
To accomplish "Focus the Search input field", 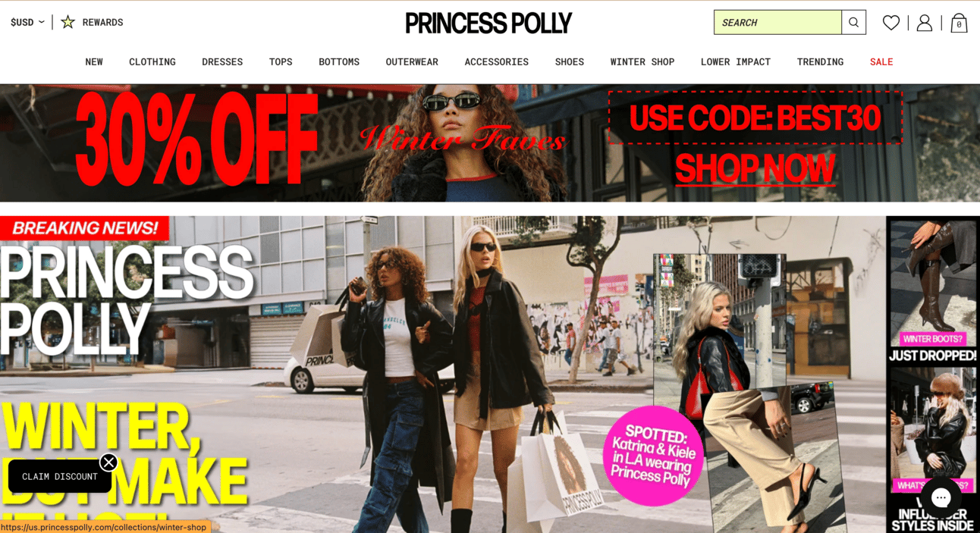I will pyautogui.click(x=777, y=23).
